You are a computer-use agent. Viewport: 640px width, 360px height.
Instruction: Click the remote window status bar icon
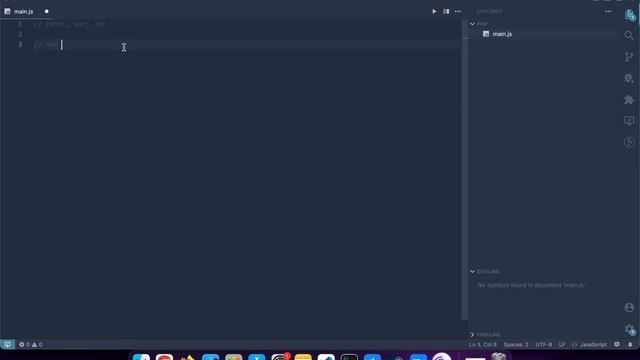point(7,344)
